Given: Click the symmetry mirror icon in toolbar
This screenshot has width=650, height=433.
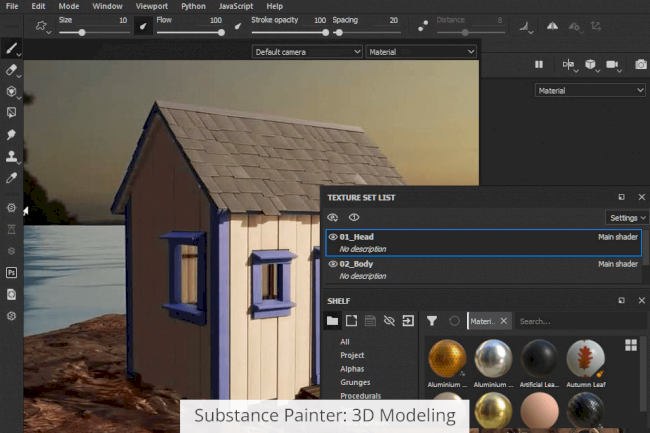Looking at the screenshot, I should (x=552, y=26).
